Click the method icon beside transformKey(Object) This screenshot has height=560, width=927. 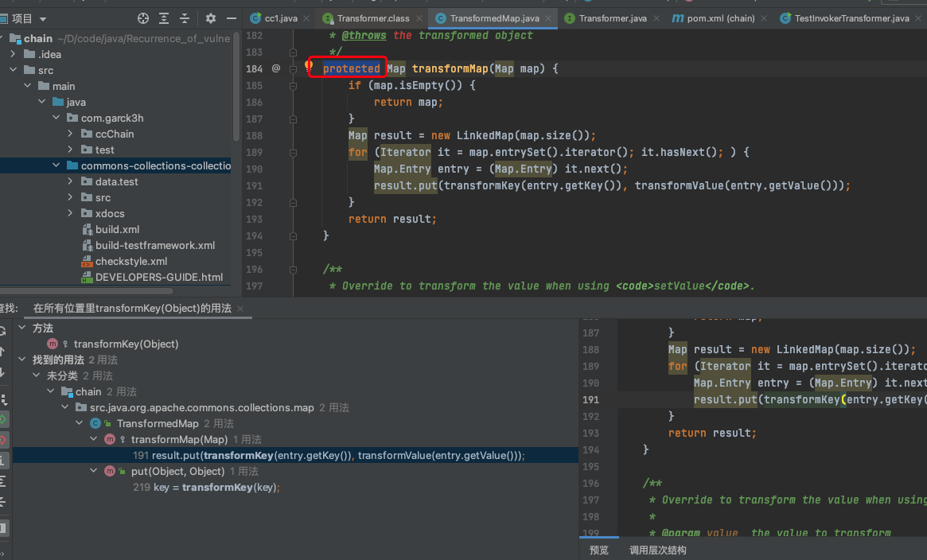click(x=53, y=344)
